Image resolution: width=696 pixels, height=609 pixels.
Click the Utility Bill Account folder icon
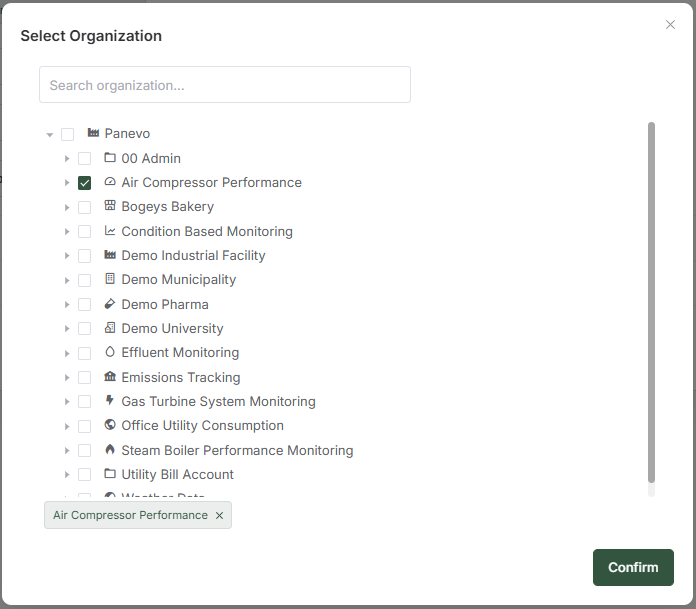(110, 473)
